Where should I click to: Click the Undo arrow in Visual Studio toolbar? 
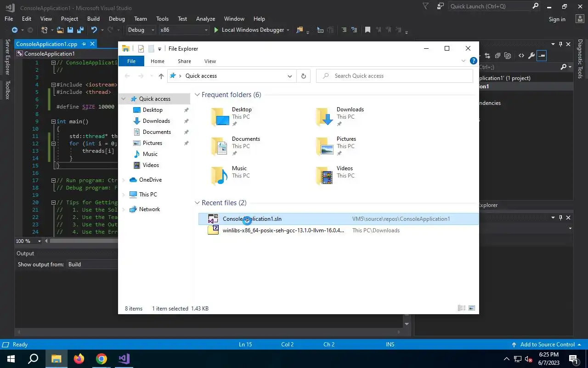pyautogui.click(x=94, y=30)
